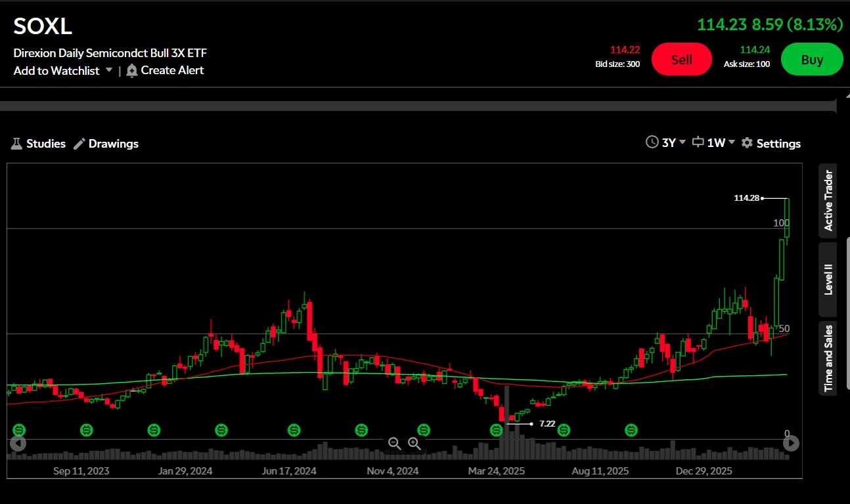Click the Bid size: 300 label
The width and height of the screenshot is (850, 504).
[617, 64]
